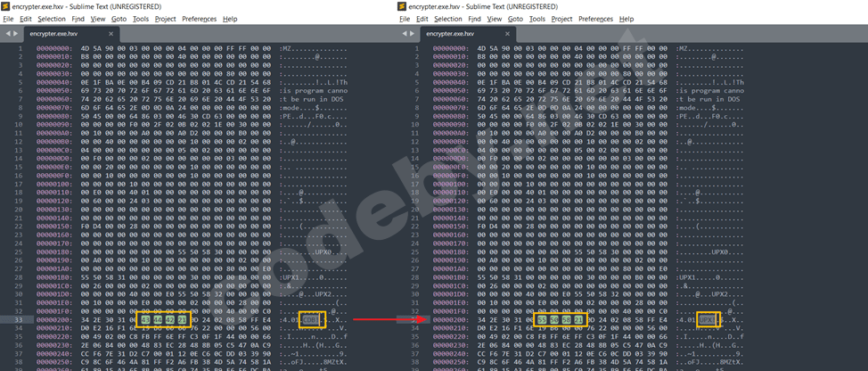Open Tools menu in left Sublime window
The width and height of the screenshot is (868, 371).
pos(141,19)
